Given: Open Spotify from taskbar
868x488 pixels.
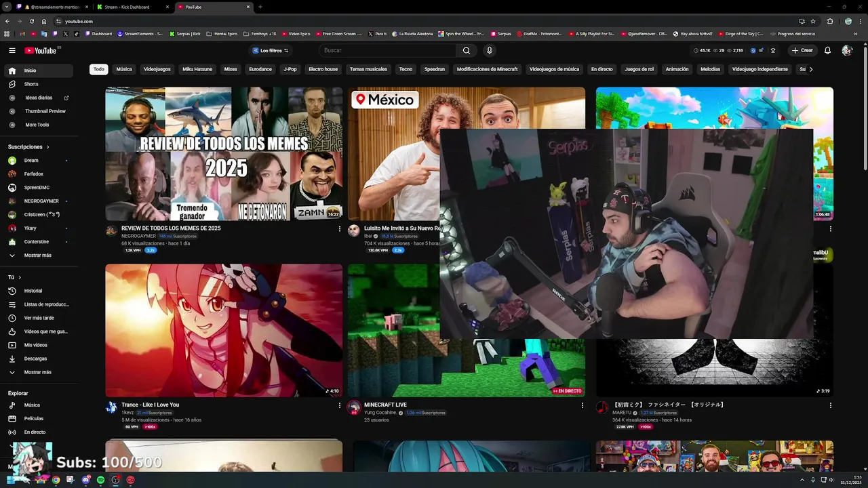Looking at the screenshot, I should (x=100, y=480).
